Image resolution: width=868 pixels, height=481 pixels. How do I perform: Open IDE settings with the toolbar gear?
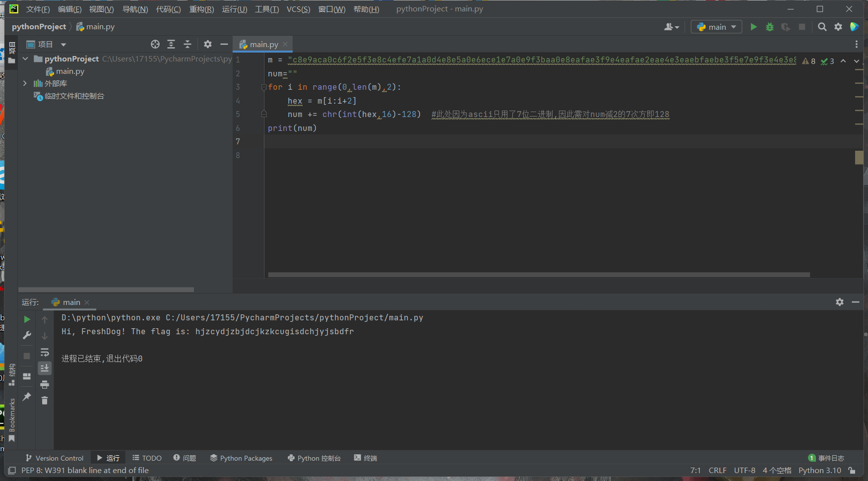pyautogui.click(x=838, y=27)
